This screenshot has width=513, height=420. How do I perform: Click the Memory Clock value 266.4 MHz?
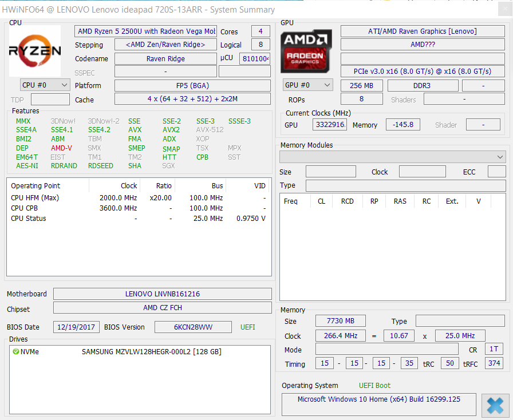coord(341,336)
